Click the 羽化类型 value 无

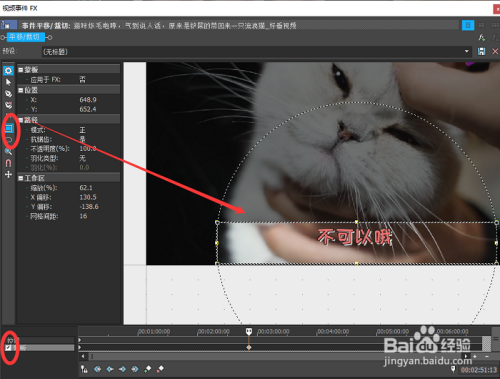[x=82, y=158]
